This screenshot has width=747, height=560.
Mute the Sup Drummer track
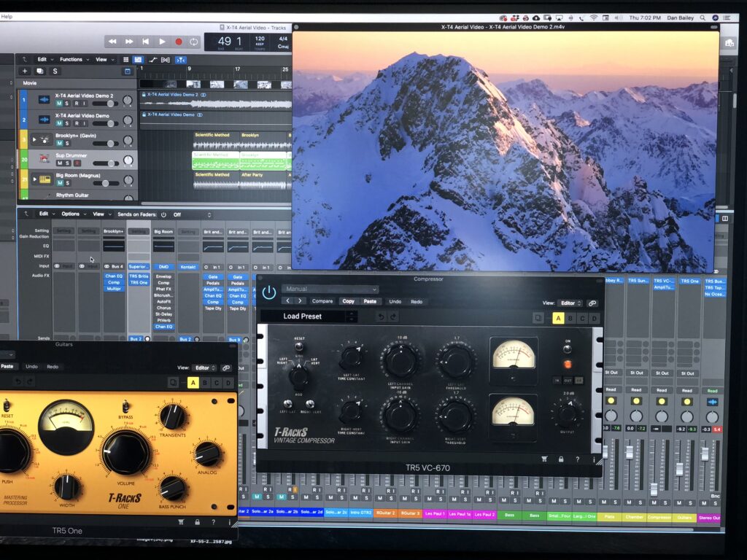pyautogui.click(x=60, y=163)
